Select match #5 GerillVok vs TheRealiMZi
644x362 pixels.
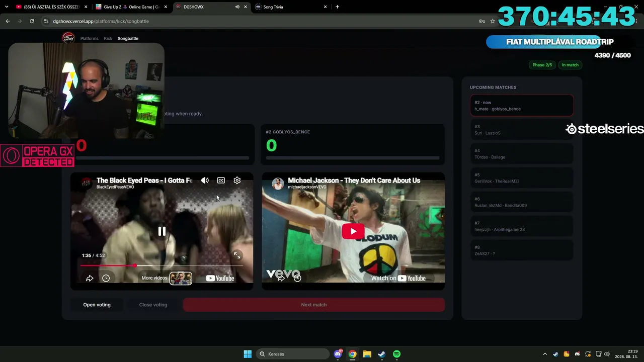[522, 178]
